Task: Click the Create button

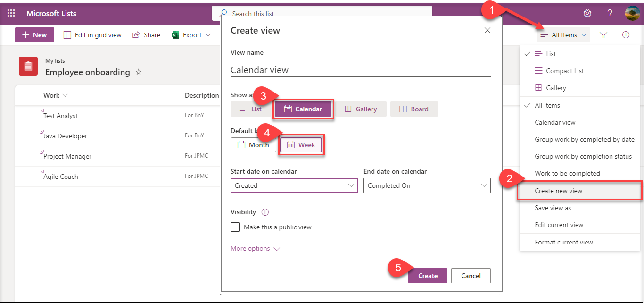Action: tap(427, 275)
